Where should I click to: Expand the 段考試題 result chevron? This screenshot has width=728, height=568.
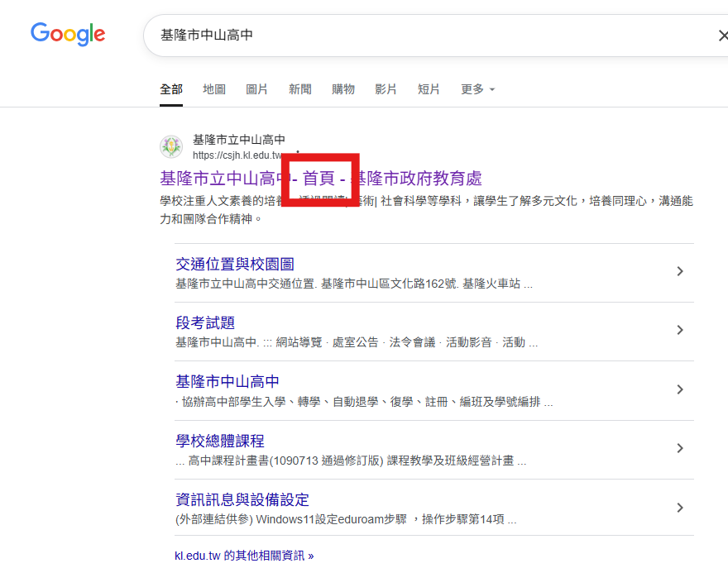pyautogui.click(x=679, y=330)
